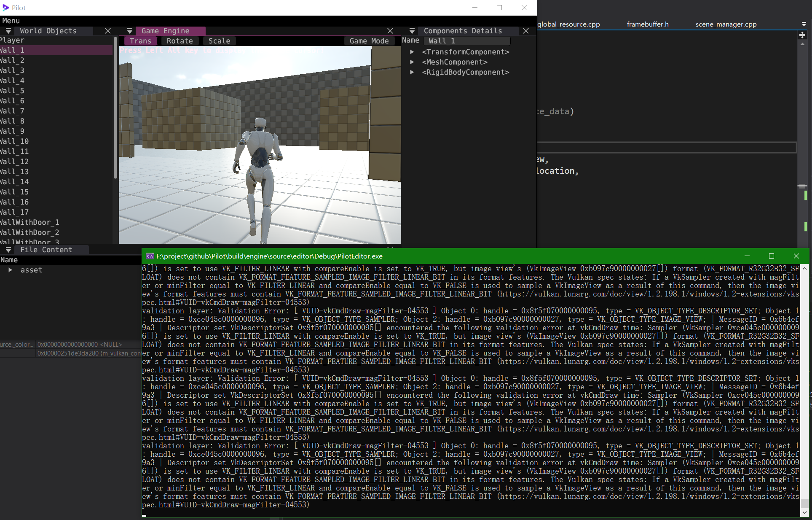
Task: Select Wall_5 in World Objects
Action: [12, 90]
